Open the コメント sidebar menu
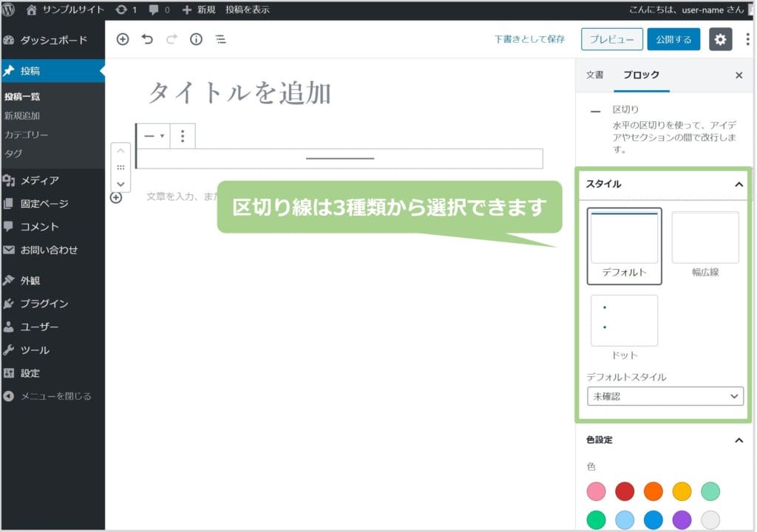This screenshot has height=532, width=757. click(52, 227)
